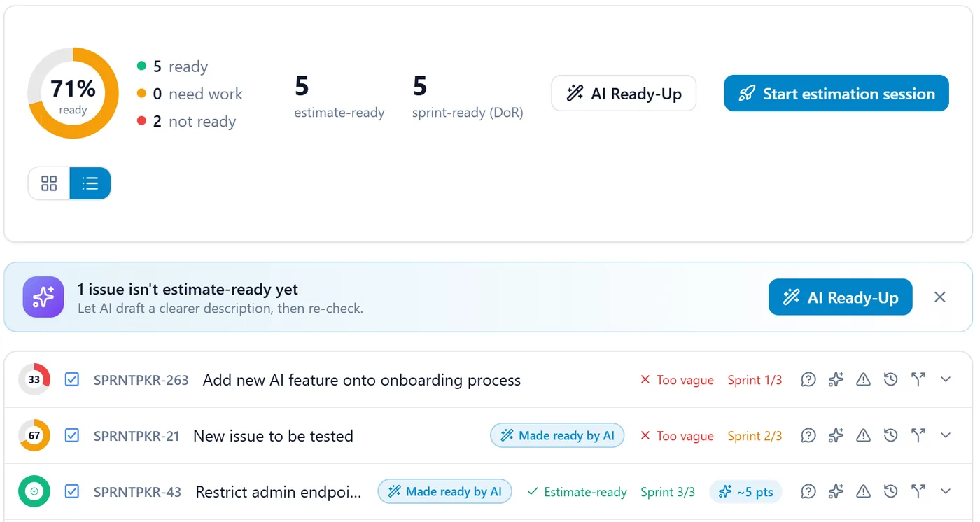Expand the SPRNTPKR-263 row chevron
The height and width of the screenshot is (522, 980).
point(946,380)
